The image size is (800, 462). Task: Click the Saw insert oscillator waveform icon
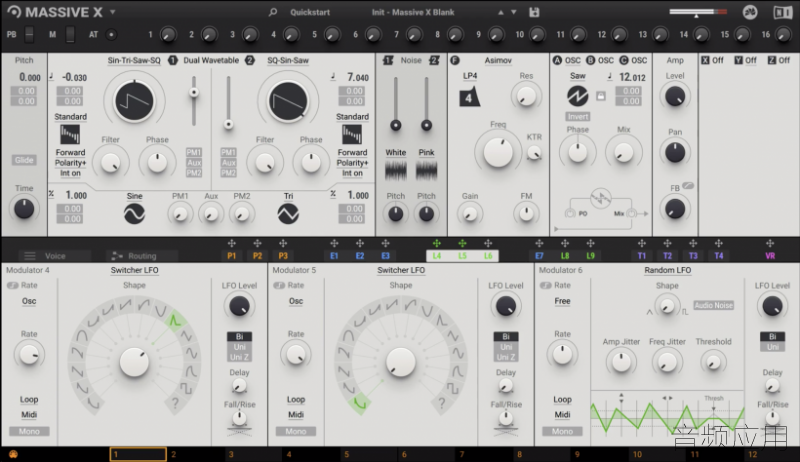[x=578, y=95]
